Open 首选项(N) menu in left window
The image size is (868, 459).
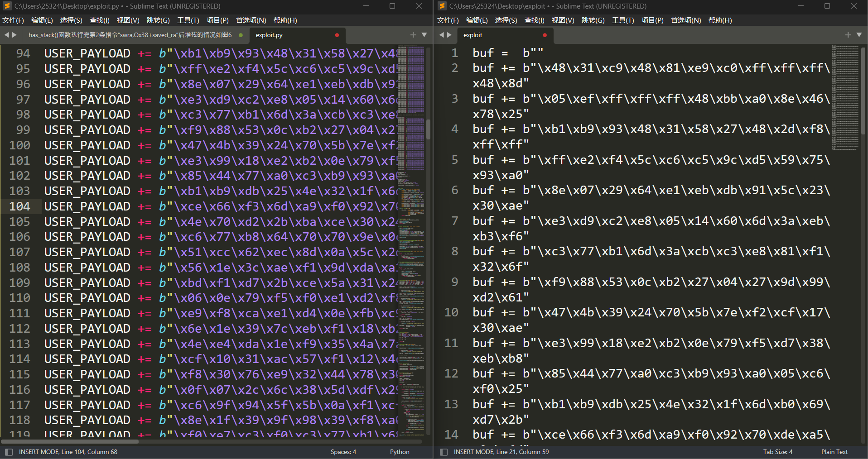point(251,20)
